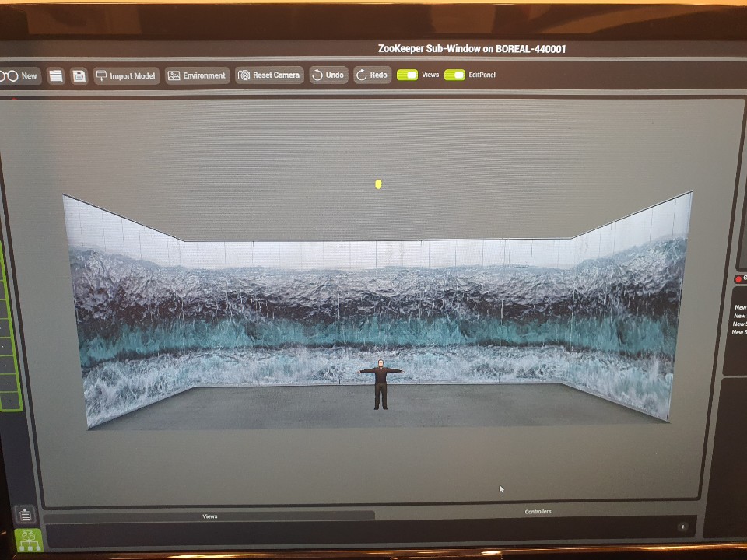
Task: Click the list document icon at bottom left
Action: (x=26, y=514)
